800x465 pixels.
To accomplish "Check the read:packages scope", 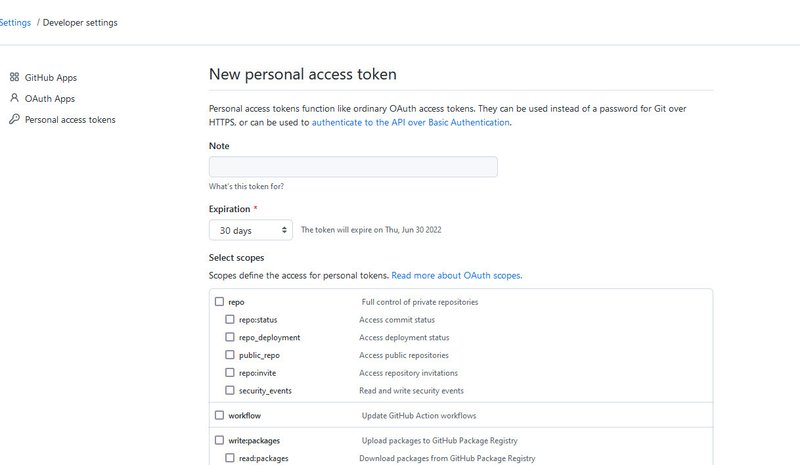I will point(230,458).
